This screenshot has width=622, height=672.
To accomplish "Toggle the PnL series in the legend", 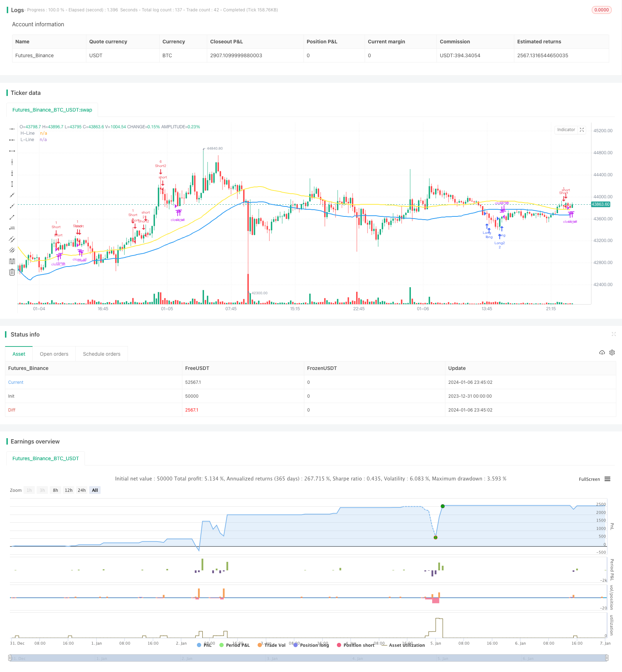I will point(204,645).
